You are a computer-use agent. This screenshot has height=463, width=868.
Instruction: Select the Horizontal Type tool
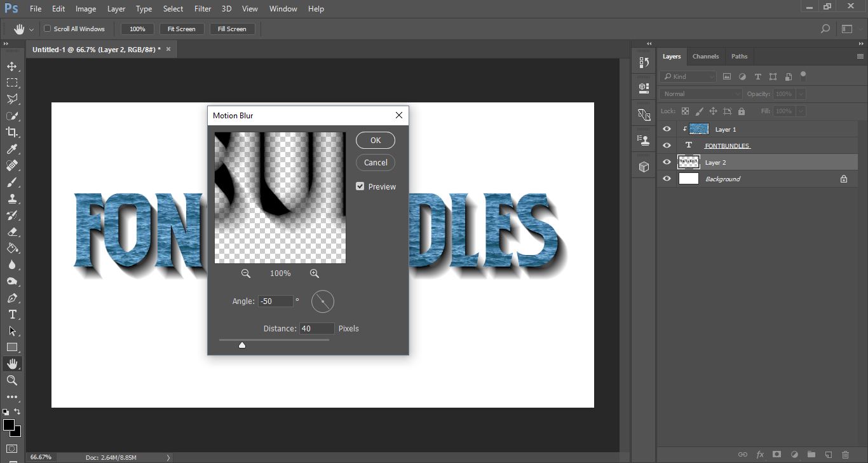pos(13,314)
